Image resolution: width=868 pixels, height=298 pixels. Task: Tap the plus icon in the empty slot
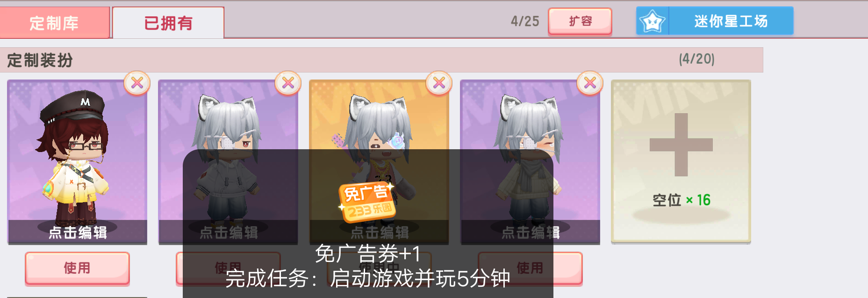tap(681, 145)
